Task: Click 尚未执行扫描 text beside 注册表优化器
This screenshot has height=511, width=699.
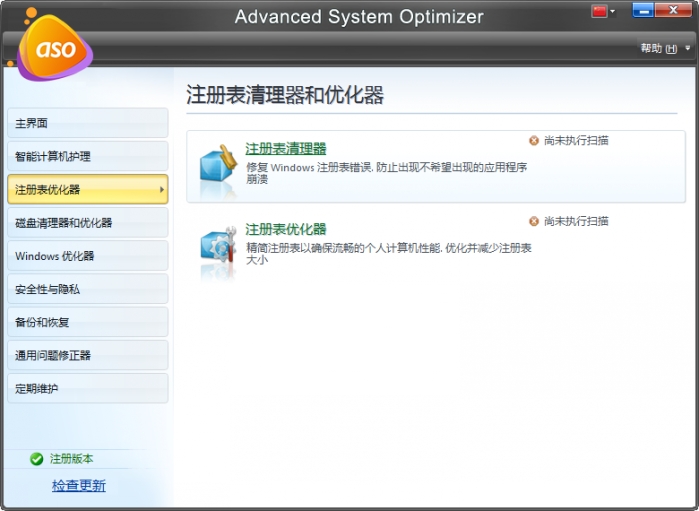Action: [x=576, y=221]
